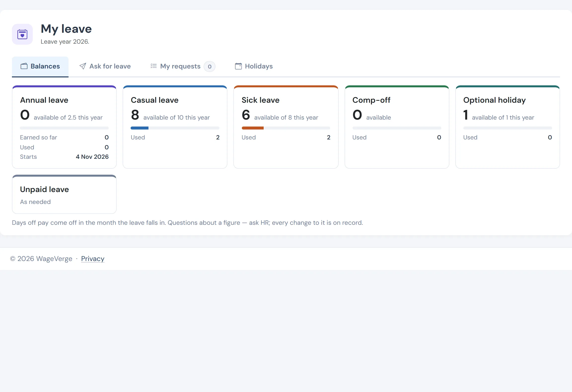Click the My leave page heading
The height and width of the screenshot is (392, 572).
click(x=66, y=29)
